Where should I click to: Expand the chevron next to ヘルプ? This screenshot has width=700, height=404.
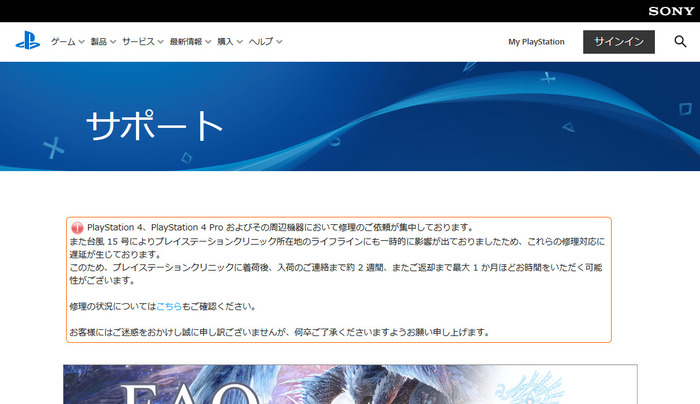point(279,42)
